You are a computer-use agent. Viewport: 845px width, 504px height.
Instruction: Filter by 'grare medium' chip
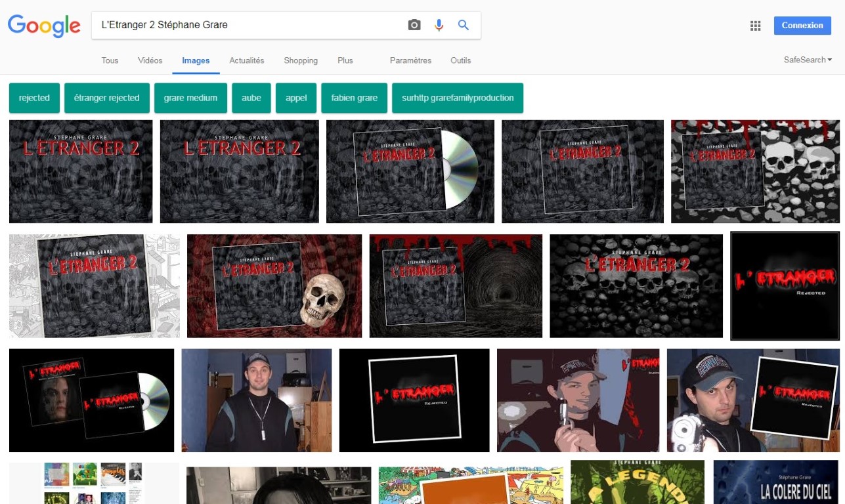tap(190, 98)
